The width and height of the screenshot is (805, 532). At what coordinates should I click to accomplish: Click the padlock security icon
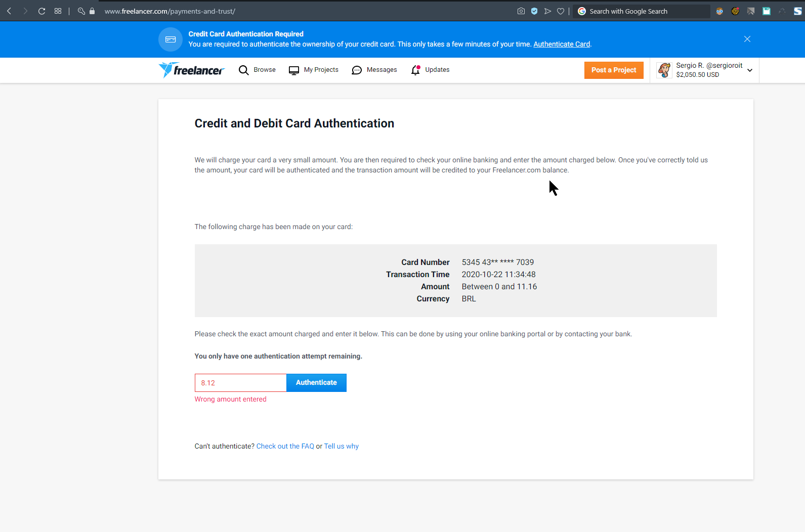[92, 11]
